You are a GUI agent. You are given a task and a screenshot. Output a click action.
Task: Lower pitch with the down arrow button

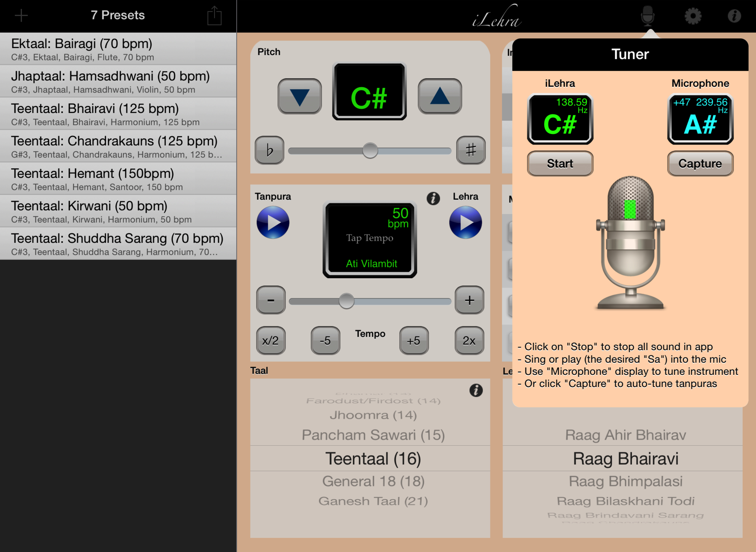pyautogui.click(x=299, y=96)
